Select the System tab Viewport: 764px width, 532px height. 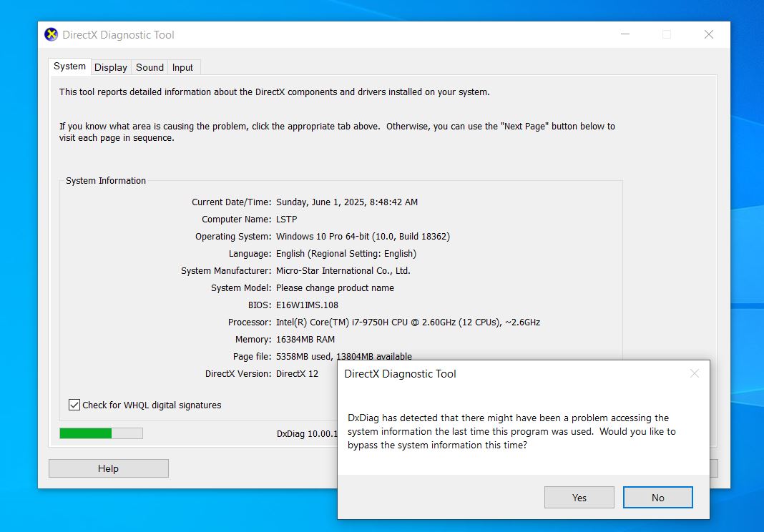[x=69, y=66]
